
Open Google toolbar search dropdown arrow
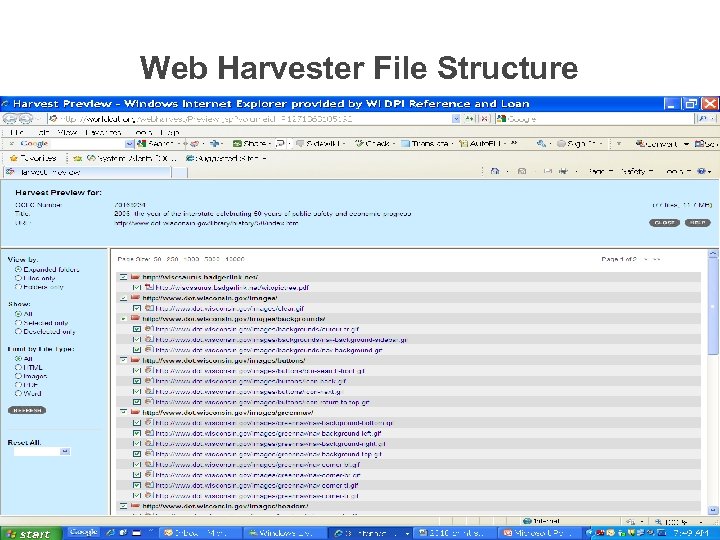129,144
